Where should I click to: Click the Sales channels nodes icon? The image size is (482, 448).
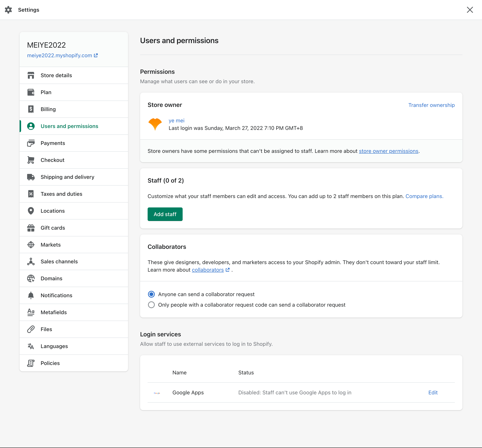point(31,262)
